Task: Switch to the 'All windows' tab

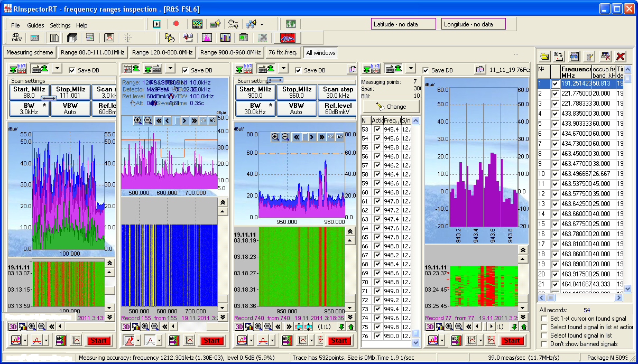Action: pyautogui.click(x=320, y=52)
